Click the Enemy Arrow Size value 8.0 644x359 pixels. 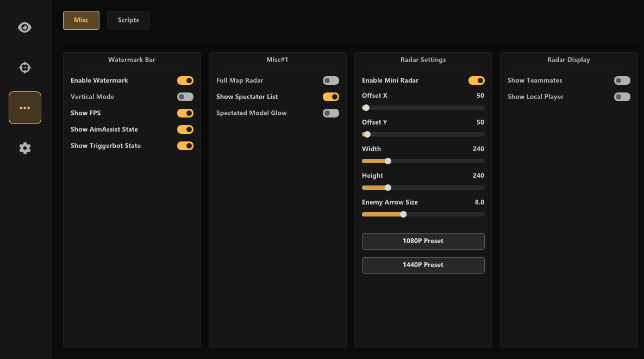pos(479,202)
